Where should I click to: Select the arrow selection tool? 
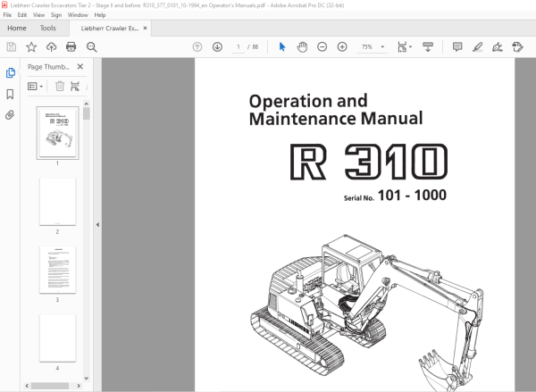[x=282, y=46]
